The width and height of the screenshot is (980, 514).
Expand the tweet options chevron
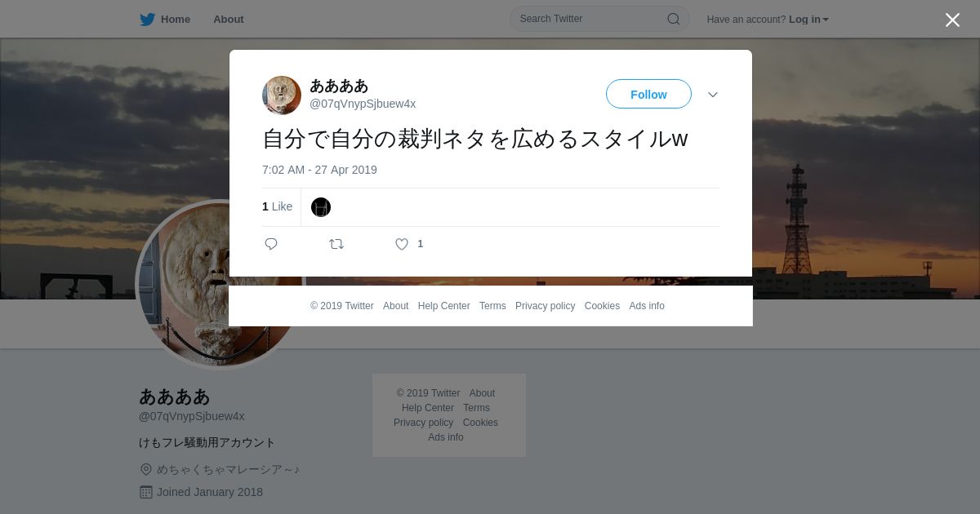coord(713,95)
